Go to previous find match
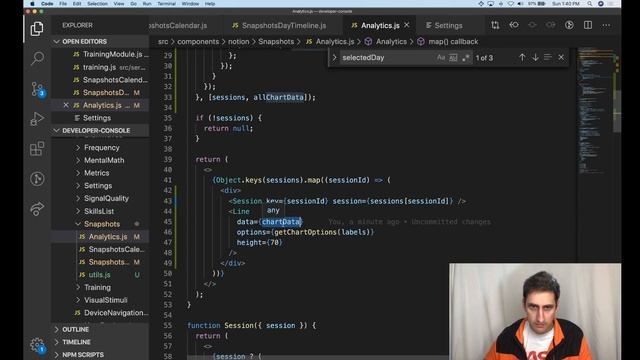The image size is (640, 360). point(522,58)
